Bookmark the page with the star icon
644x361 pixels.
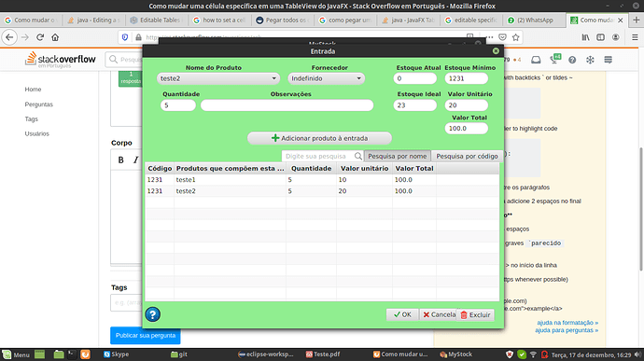pyautogui.click(x=516, y=37)
